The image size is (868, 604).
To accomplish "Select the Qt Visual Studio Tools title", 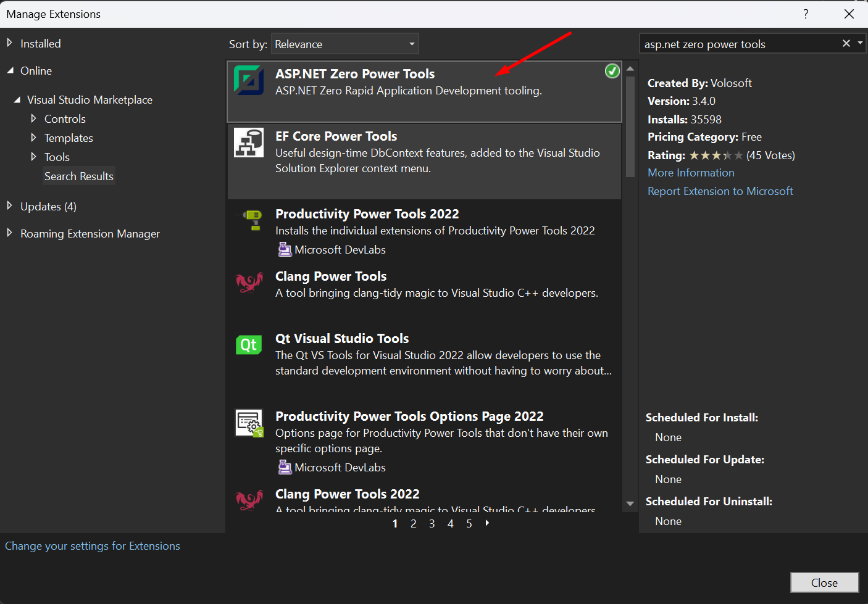I will coord(342,339).
